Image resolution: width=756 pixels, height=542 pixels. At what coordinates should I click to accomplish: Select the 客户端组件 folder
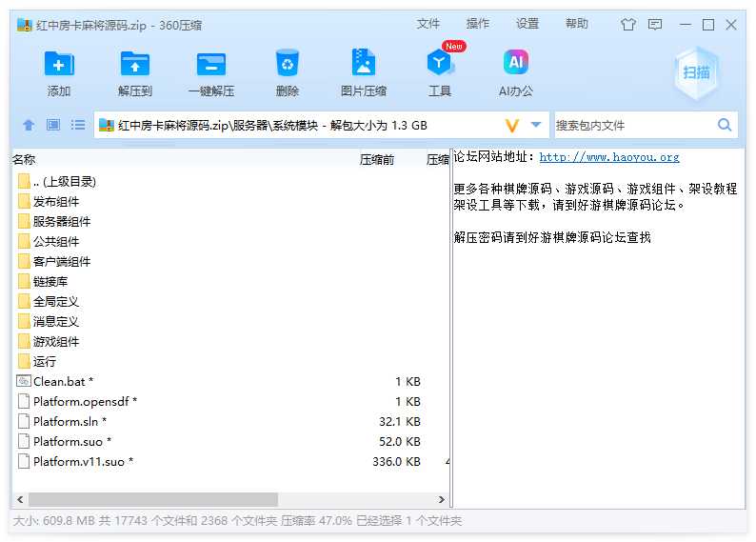(230, 261)
